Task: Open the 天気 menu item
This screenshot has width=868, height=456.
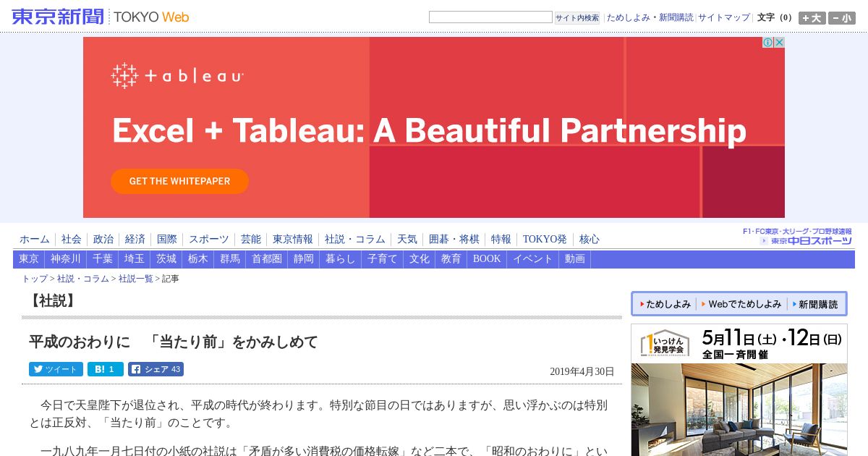Action: point(407,239)
